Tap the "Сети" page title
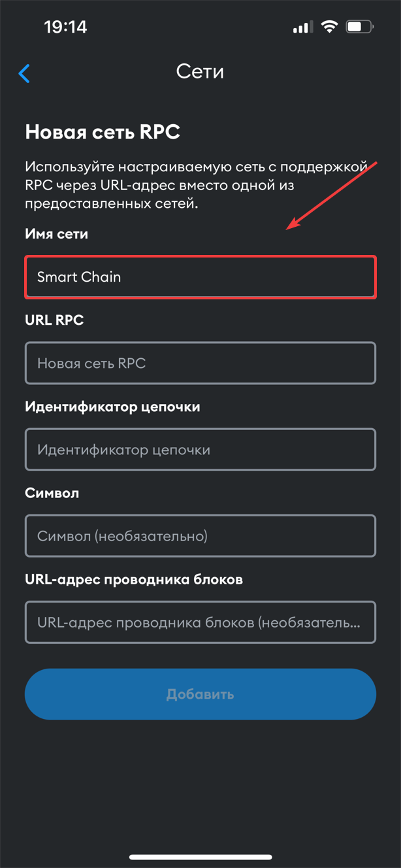This screenshot has width=401, height=868. (200, 71)
